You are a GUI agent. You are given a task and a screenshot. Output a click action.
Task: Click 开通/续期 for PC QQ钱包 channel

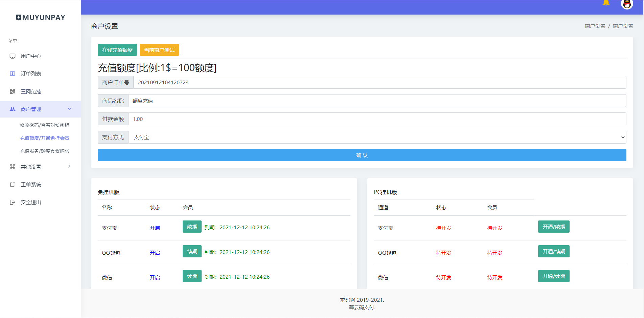pos(554,251)
